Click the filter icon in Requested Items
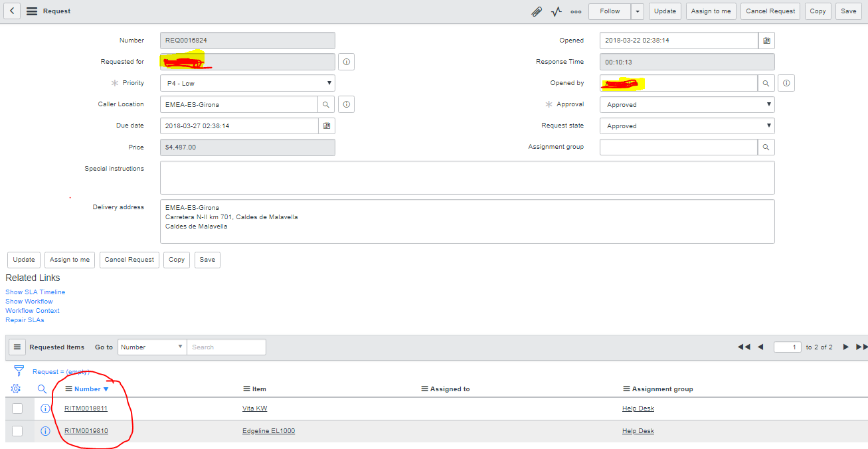This screenshot has width=868, height=449. click(18, 371)
